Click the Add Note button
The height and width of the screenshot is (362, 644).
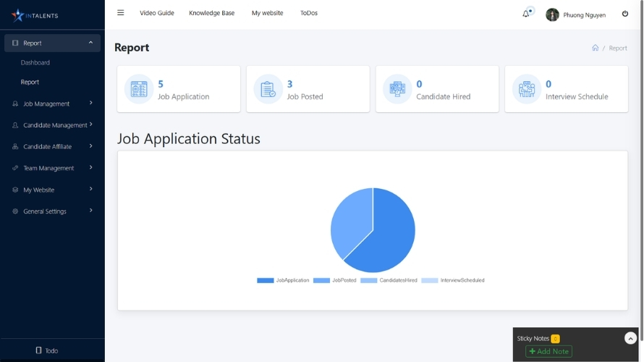548,351
